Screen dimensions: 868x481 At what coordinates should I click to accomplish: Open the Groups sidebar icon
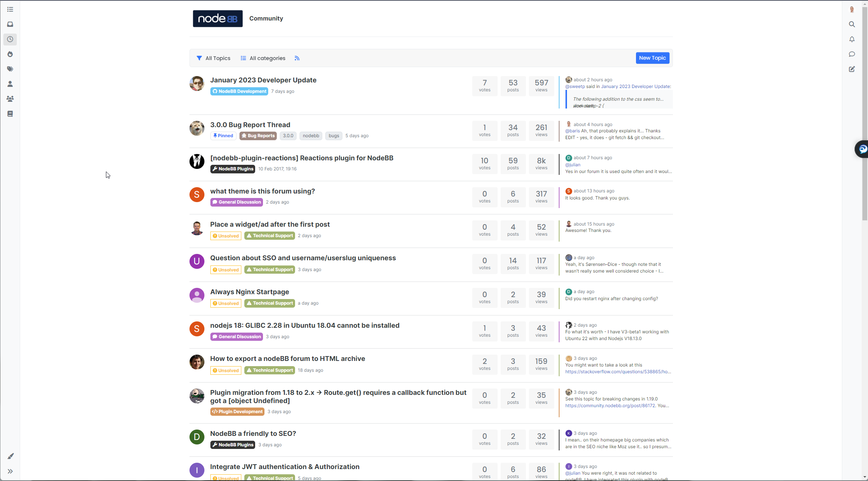(10, 99)
